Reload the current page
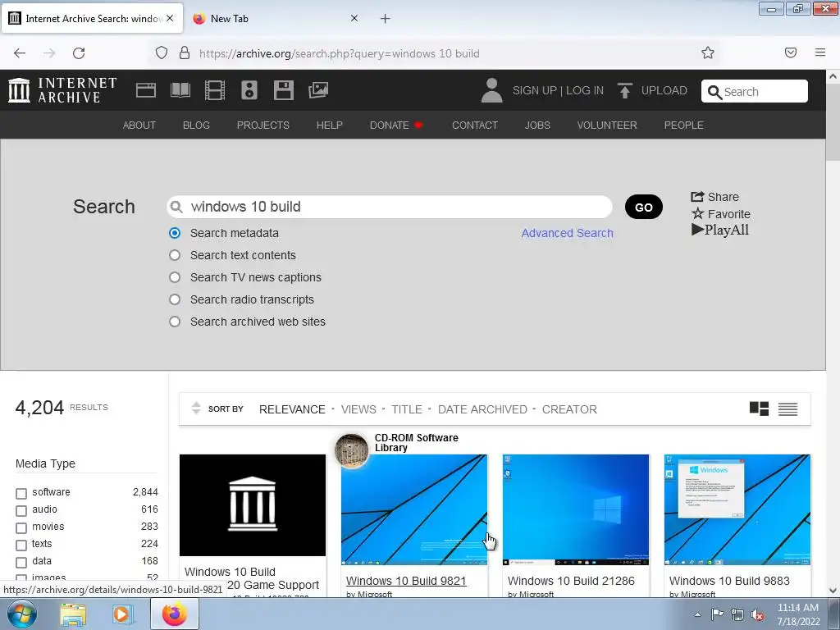 (79, 53)
